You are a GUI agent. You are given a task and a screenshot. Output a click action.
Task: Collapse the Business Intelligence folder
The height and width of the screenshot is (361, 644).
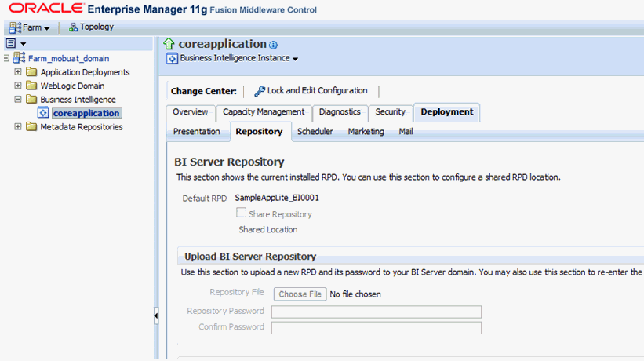pos(18,99)
